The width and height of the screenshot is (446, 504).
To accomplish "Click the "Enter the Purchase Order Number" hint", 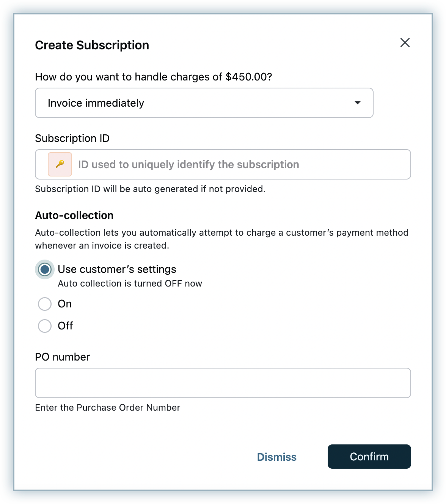I will [x=107, y=408].
